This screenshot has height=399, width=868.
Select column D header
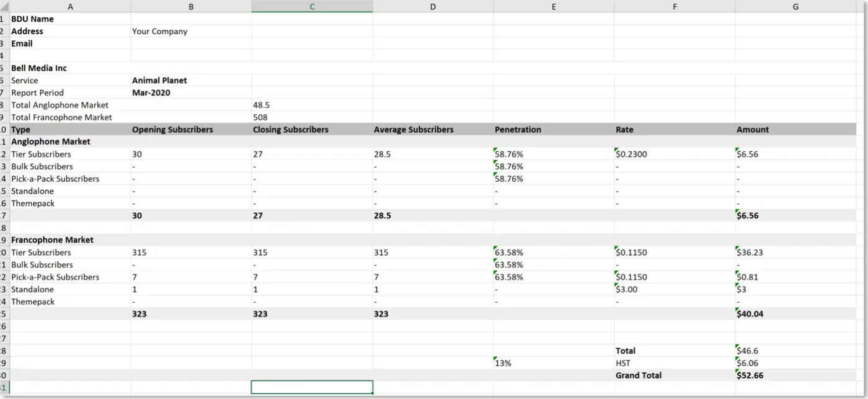[x=433, y=7]
